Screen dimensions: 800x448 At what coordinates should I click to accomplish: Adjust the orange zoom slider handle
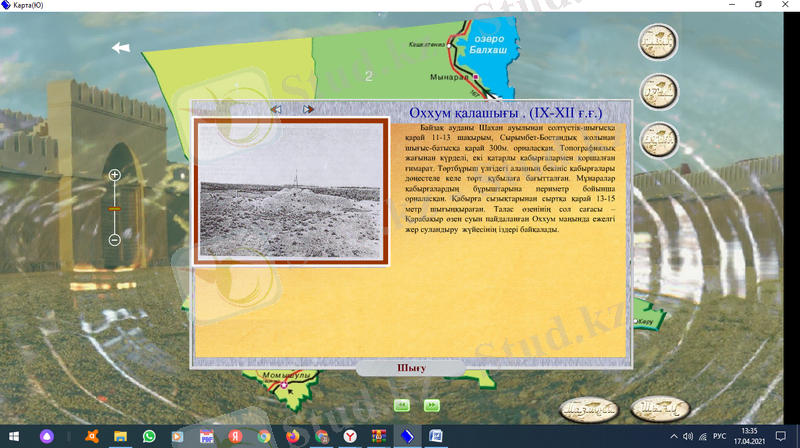click(114, 208)
